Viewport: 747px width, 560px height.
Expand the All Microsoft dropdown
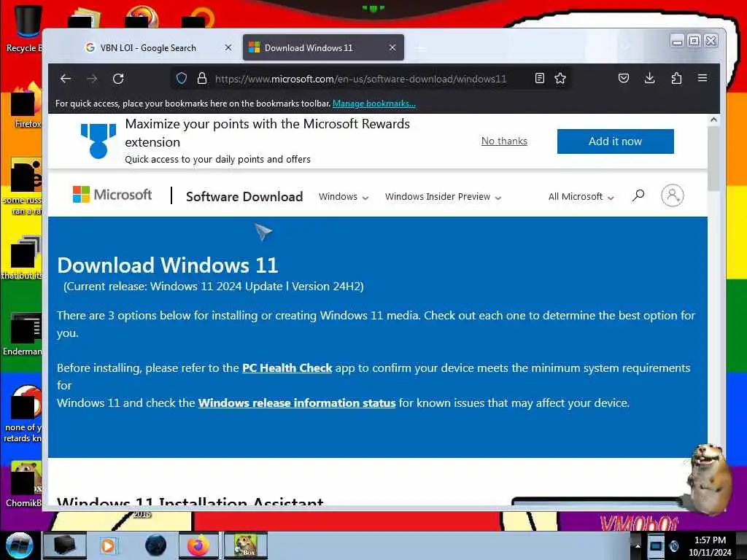pos(581,197)
